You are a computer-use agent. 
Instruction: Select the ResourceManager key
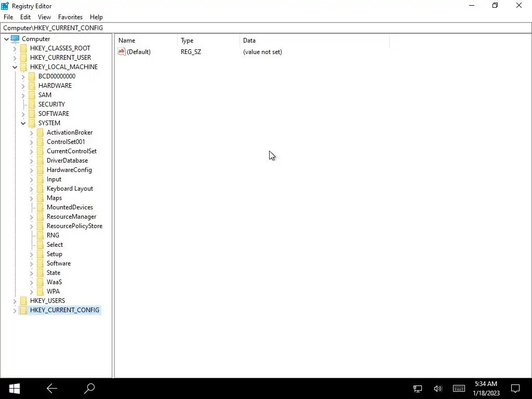point(71,217)
